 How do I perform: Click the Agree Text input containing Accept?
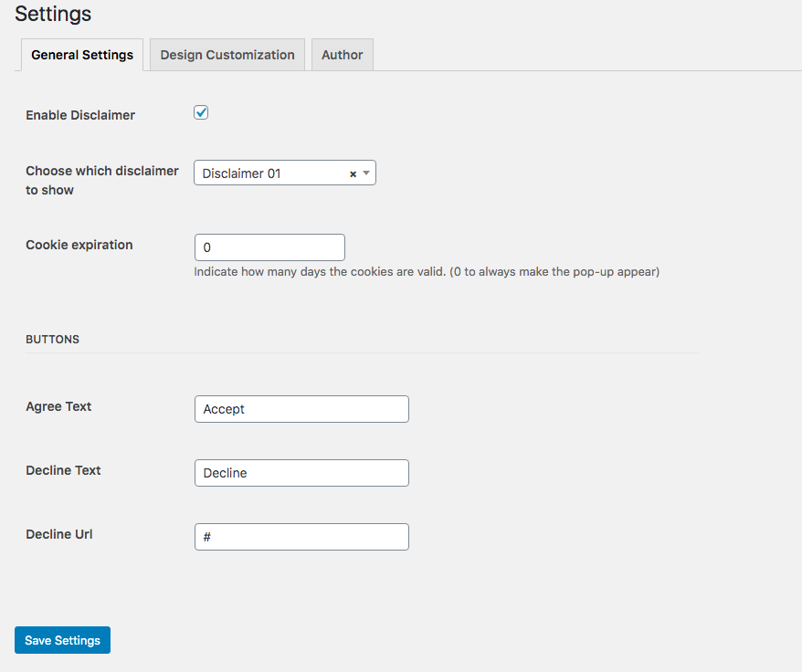301,409
